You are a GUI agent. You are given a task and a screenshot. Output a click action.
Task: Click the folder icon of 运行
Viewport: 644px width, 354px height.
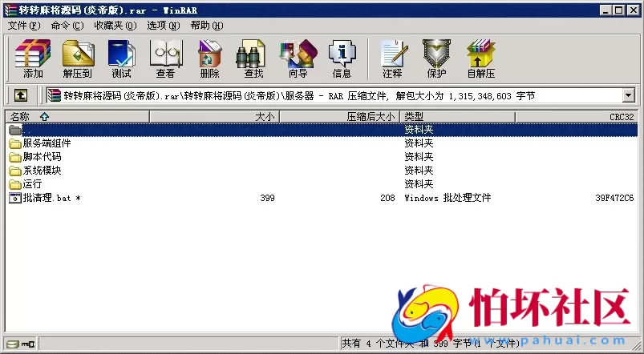point(15,183)
